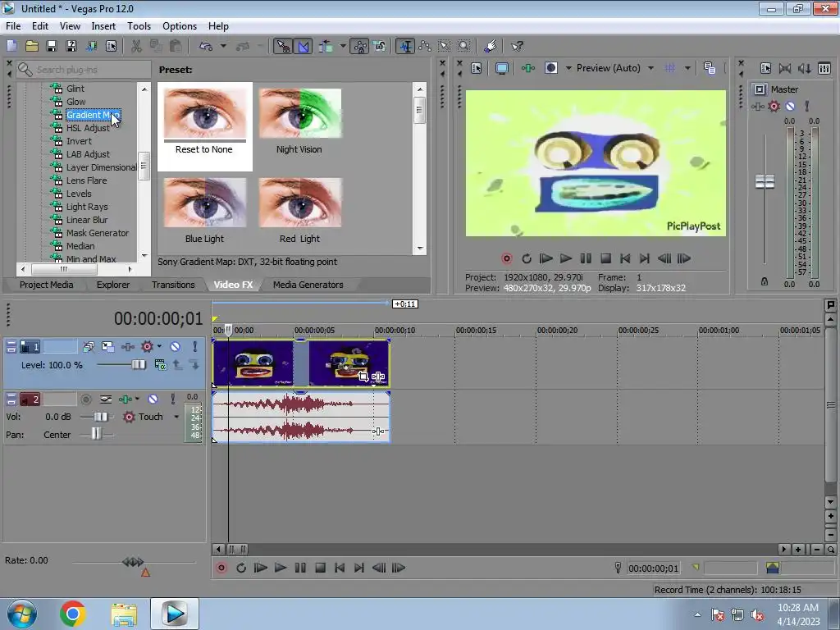Open the Options menu
Viewport: 840px width, 630px height.
pos(180,25)
